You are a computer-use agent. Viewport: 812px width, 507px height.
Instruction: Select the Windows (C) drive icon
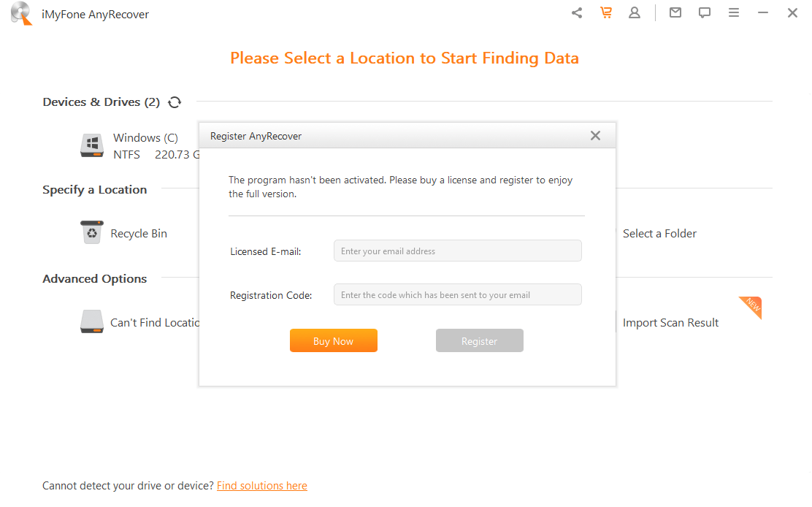(x=92, y=145)
